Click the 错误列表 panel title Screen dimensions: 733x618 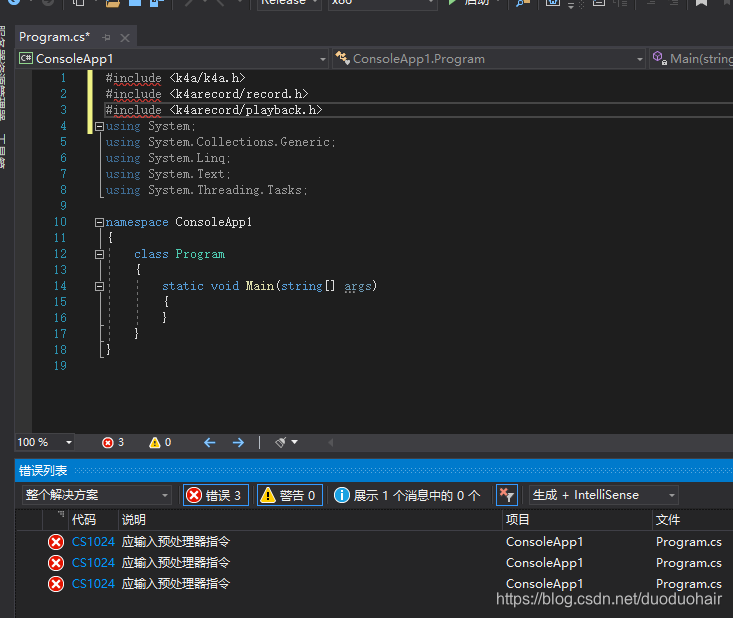pos(43,470)
